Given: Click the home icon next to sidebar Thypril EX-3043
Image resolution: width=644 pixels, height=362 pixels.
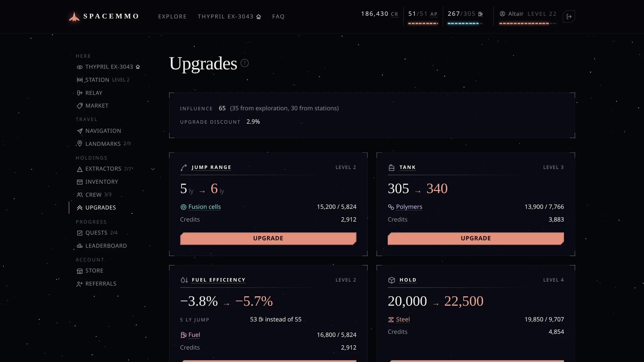Looking at the screenshot, I should click(x=138, y=67).
